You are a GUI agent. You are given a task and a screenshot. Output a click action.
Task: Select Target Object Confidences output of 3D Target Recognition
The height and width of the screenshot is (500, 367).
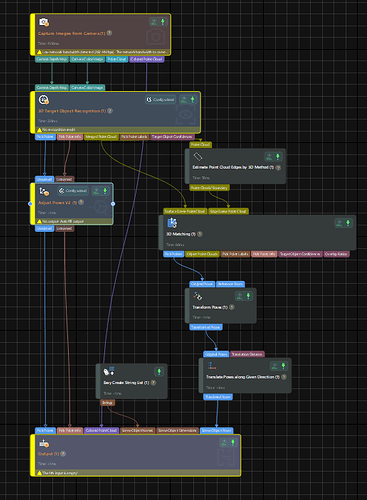point(172,137)
